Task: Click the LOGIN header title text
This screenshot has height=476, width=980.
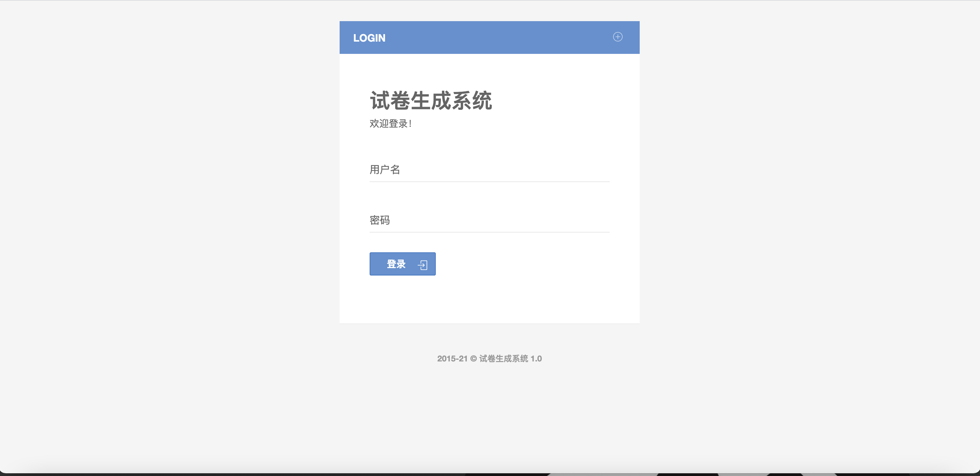Action: (369, 38)
